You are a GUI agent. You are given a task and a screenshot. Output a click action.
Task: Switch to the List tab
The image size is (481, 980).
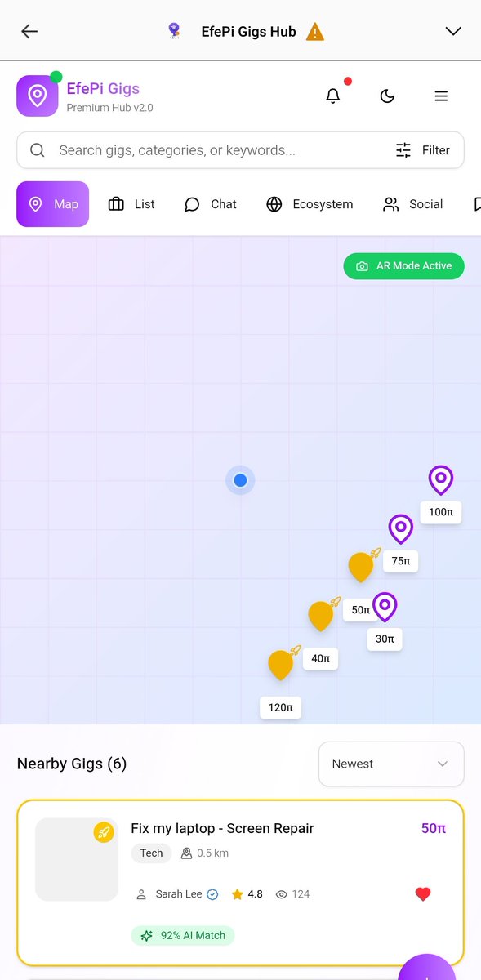click(131, 204)
